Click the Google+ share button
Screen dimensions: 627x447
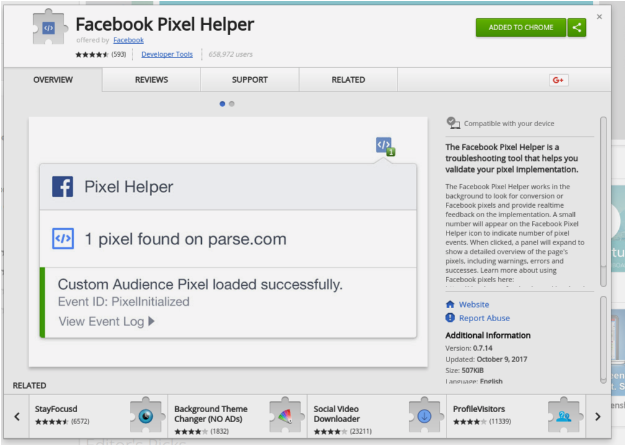point(558,80)
